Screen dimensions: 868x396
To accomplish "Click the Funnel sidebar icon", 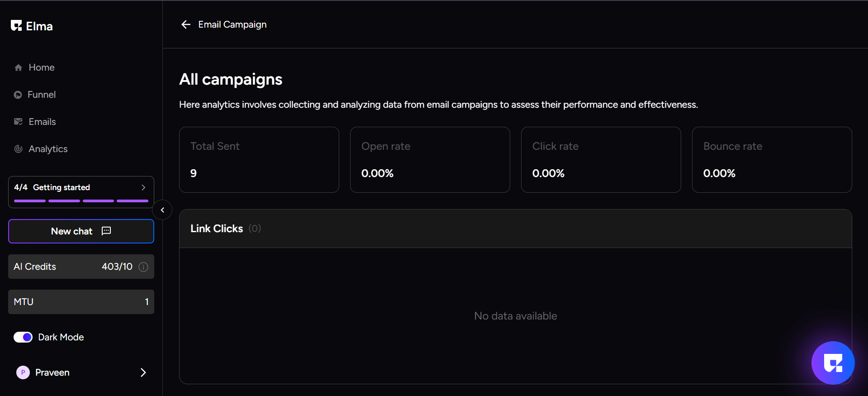I will pyautogui.click(x=18, y=95).
